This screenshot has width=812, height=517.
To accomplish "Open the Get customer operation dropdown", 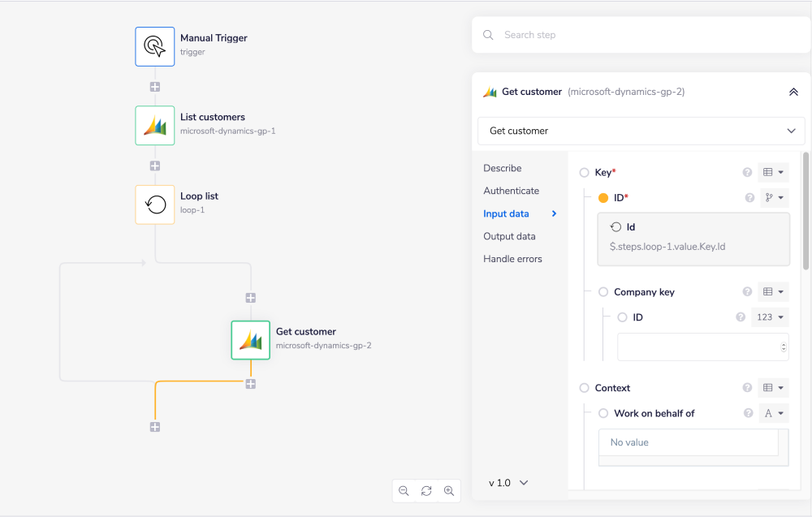I will (x=641, y=131).
